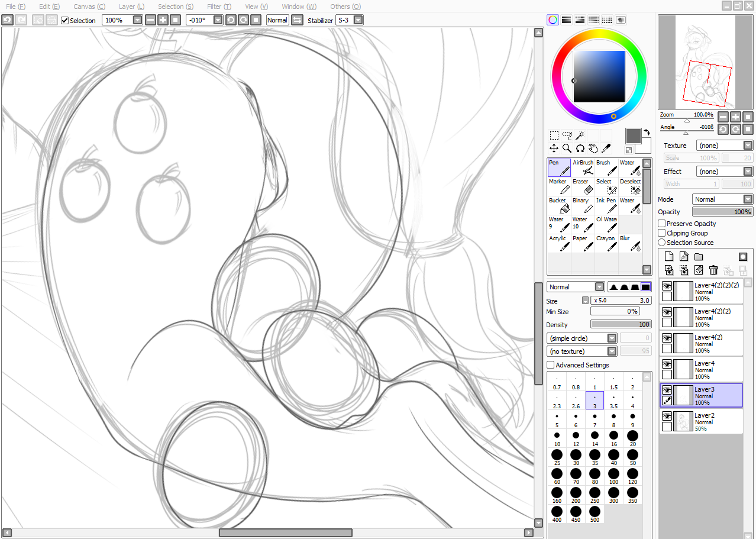The height and width of the screenshot is (539, 756).
Task: Click the layer Opacity slider
Action: click(723, 212)
